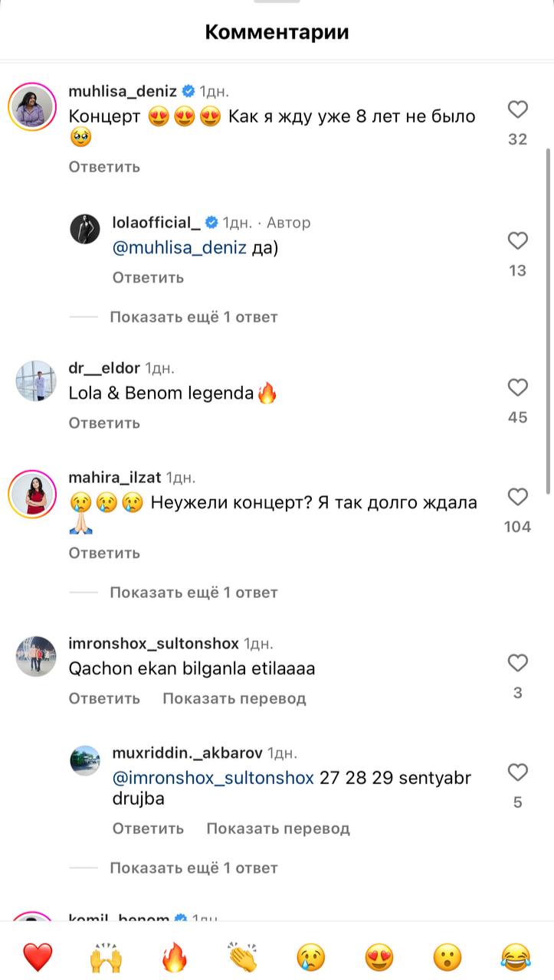Tap the surprised face emoji reaction

[x=447, y=957]
